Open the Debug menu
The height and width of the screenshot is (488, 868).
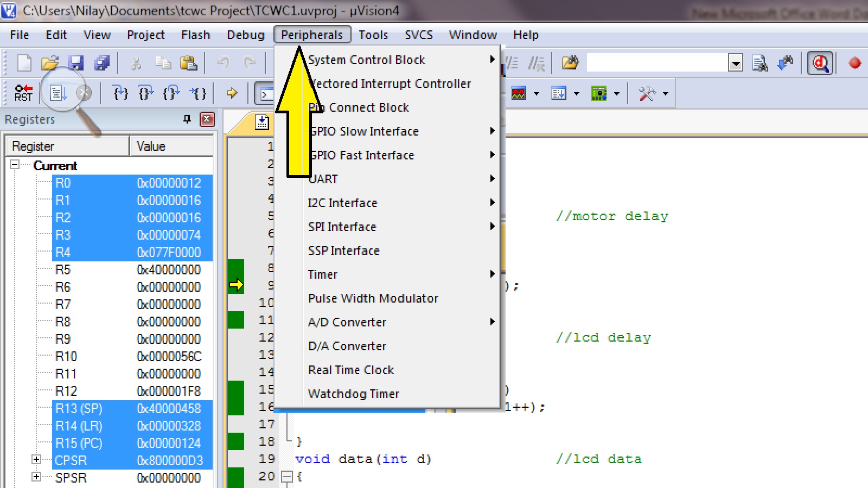pyautogui.click(x=245, y=35)
